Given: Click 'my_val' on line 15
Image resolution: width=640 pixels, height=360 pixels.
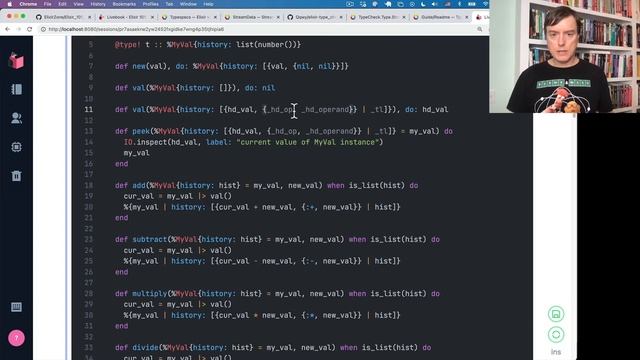Looking at the screenshot, I should point(136,153).
